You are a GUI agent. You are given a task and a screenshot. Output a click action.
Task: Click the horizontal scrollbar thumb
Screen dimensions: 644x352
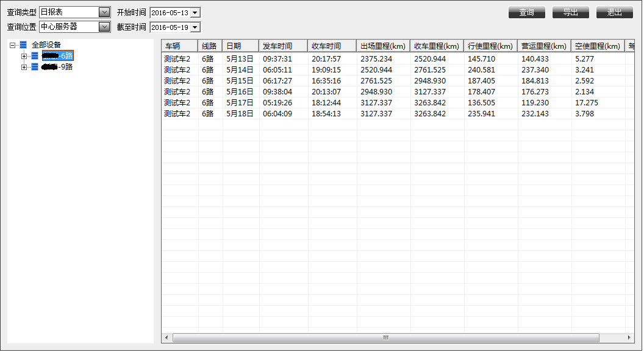385,337
